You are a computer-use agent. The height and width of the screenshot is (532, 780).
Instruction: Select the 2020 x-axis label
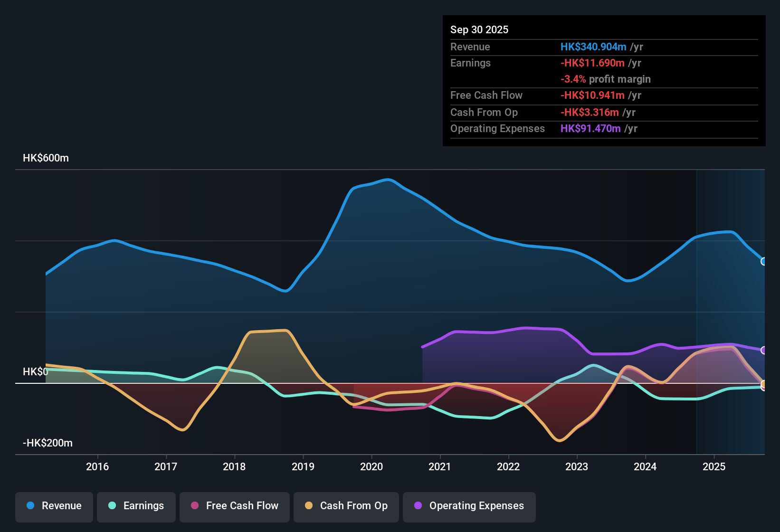[x=371, y=466]
